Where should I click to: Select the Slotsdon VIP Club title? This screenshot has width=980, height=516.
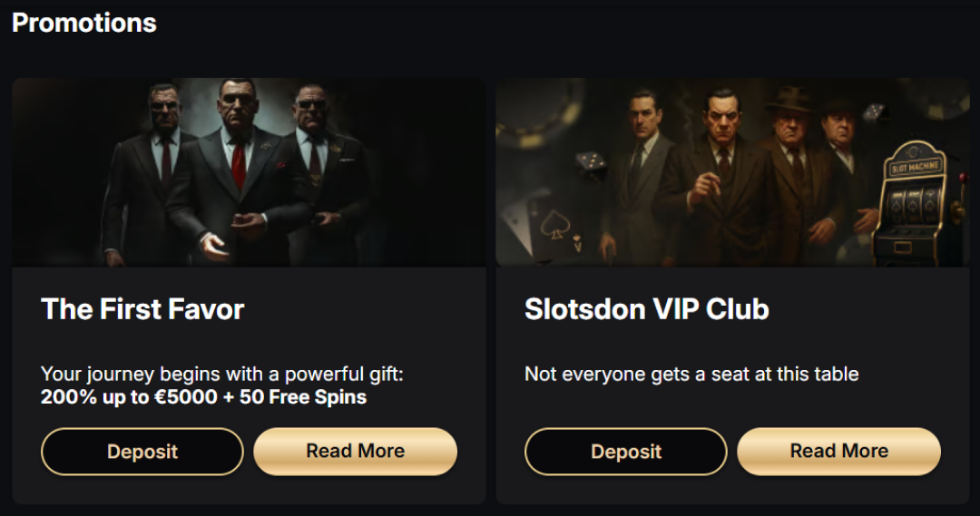pyautogui.click(x=646, y=309)
